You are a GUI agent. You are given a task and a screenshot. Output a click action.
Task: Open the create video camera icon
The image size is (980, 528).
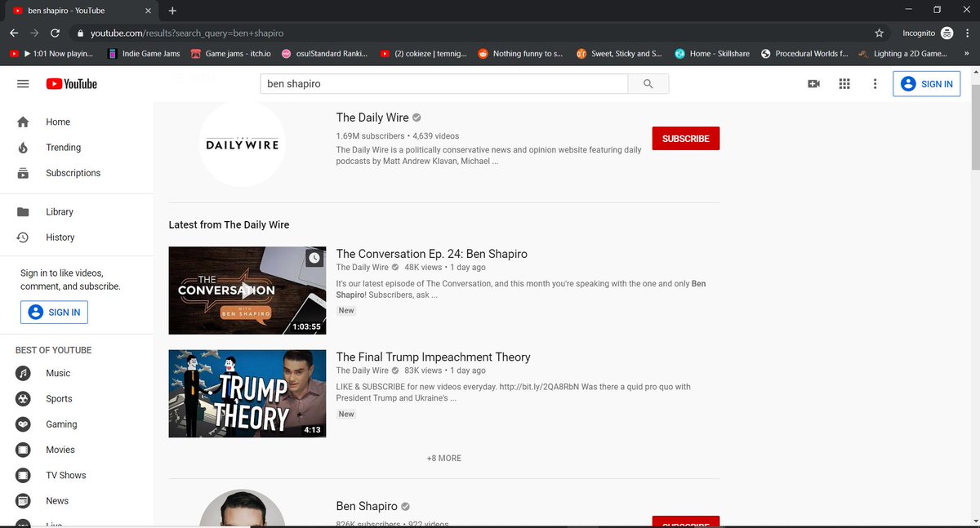tap(813, 84)
